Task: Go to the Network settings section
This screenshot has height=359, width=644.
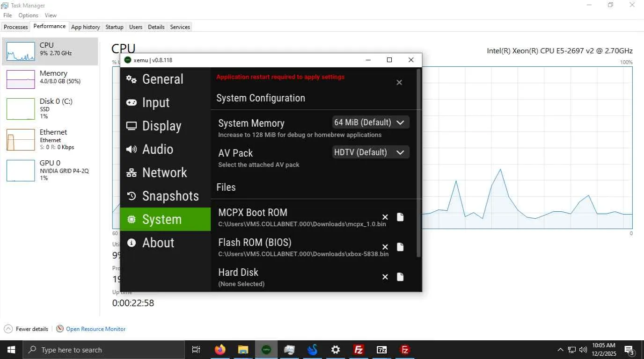Action: (x=165, y=172)
